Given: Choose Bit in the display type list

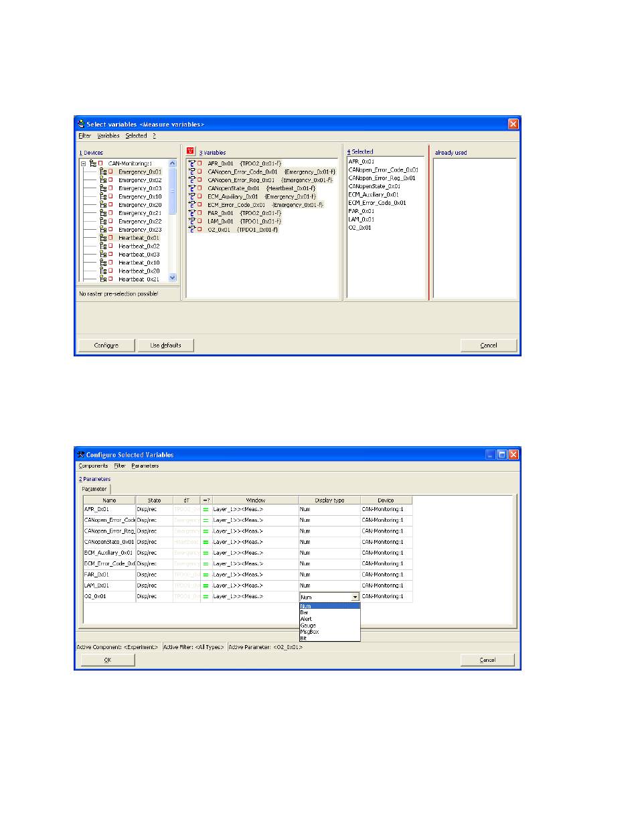Looking at the screenshot, I should (x=329, y=638).
